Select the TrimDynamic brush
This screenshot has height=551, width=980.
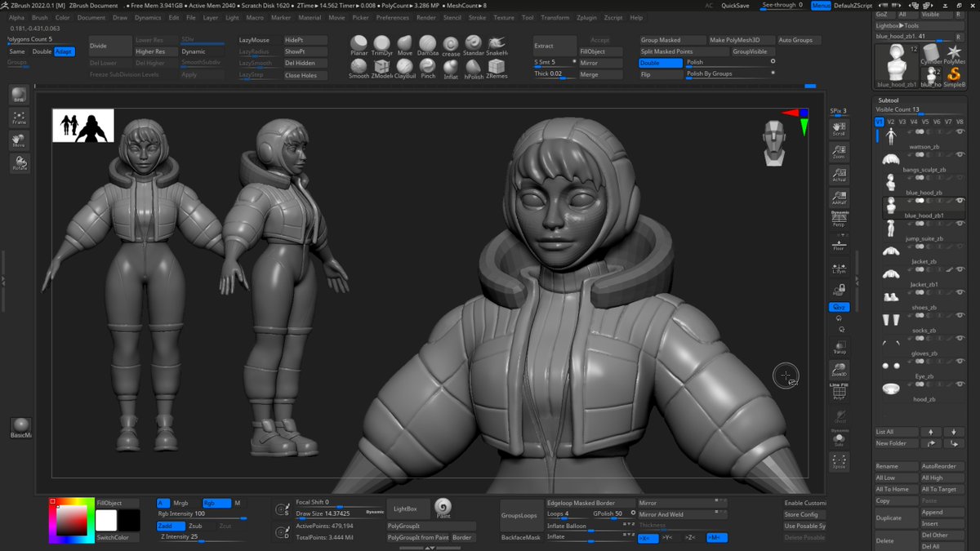[382, 45]
